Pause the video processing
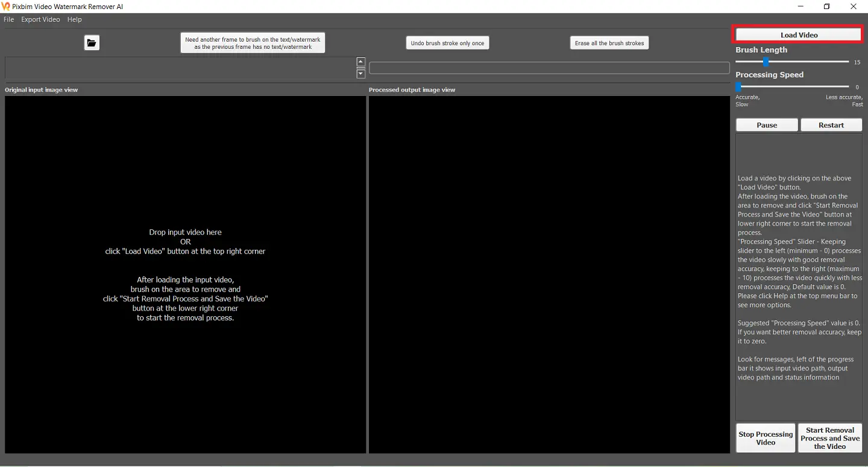The image size is (868, 467). click(x=767, y=125)
